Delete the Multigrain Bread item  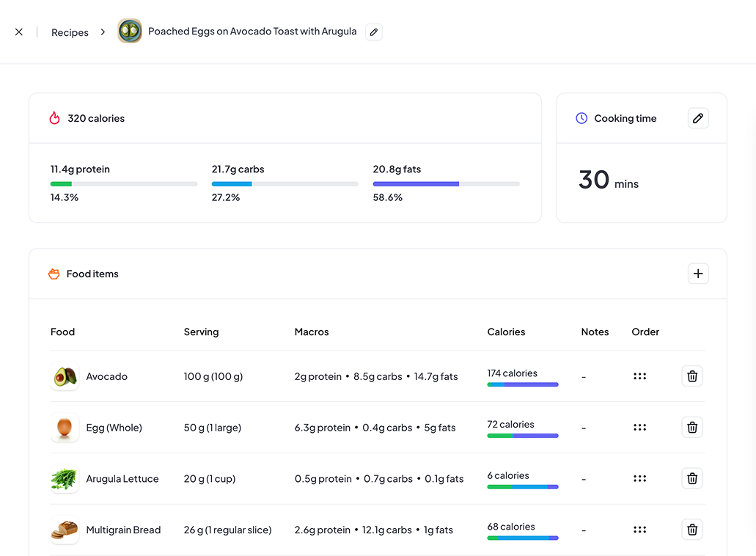[692, 530]
